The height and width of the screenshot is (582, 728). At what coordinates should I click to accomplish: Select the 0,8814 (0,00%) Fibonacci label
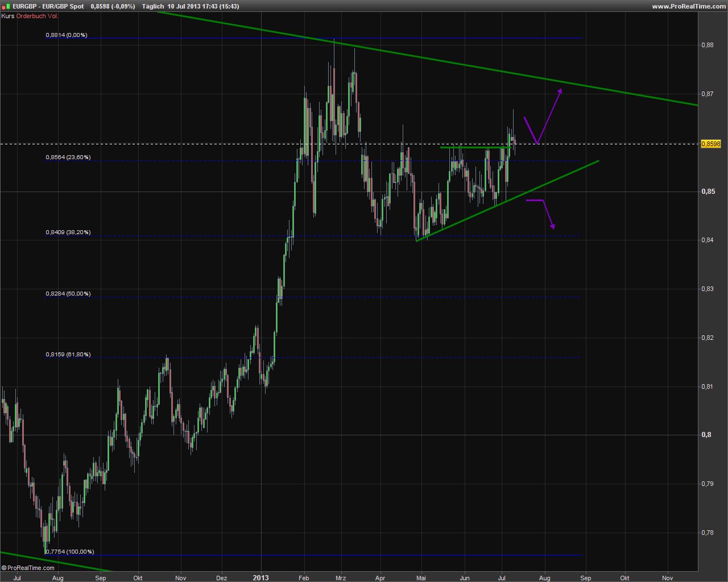[x=67, y=35]
